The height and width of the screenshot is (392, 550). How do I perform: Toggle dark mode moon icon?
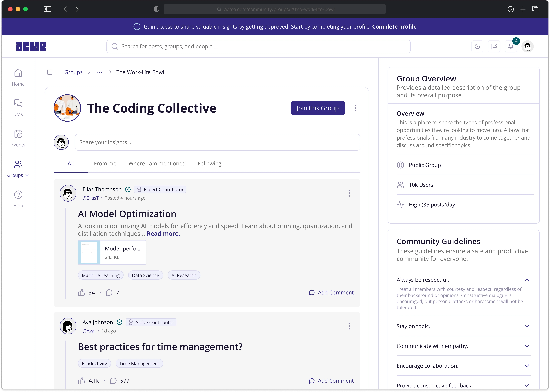pyautogui.click(x=477, y=46)
